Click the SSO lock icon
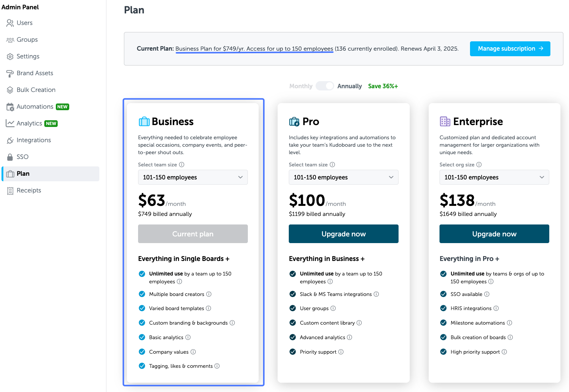The image size is (569, 392). click(10, 157)
